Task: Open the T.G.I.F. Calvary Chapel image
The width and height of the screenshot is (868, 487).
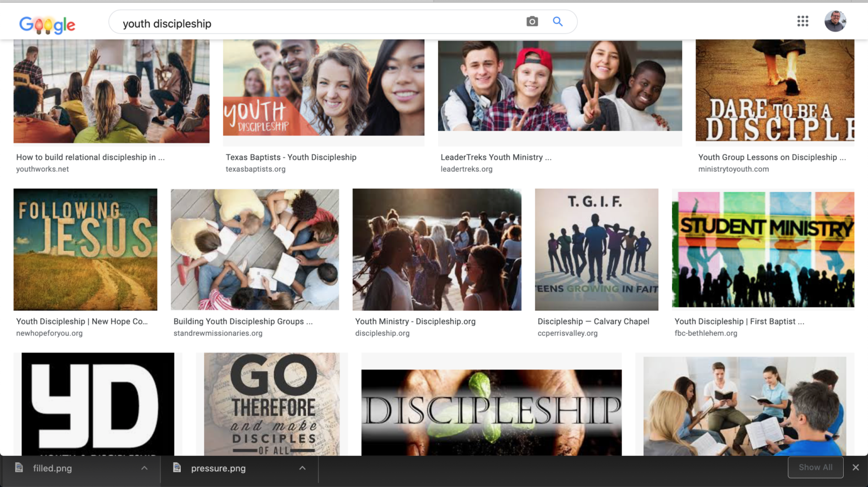Action: (x=596, y=249)
